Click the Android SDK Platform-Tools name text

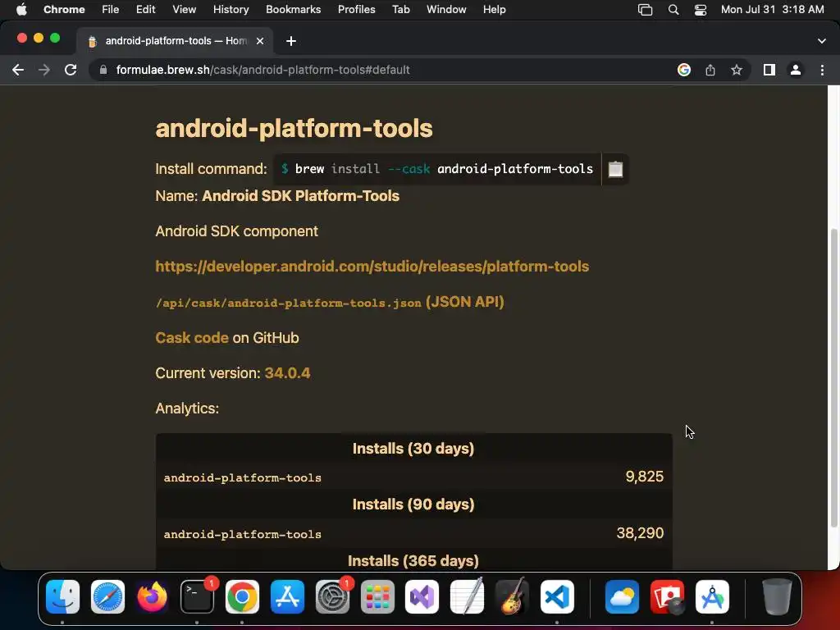(300, 196)
